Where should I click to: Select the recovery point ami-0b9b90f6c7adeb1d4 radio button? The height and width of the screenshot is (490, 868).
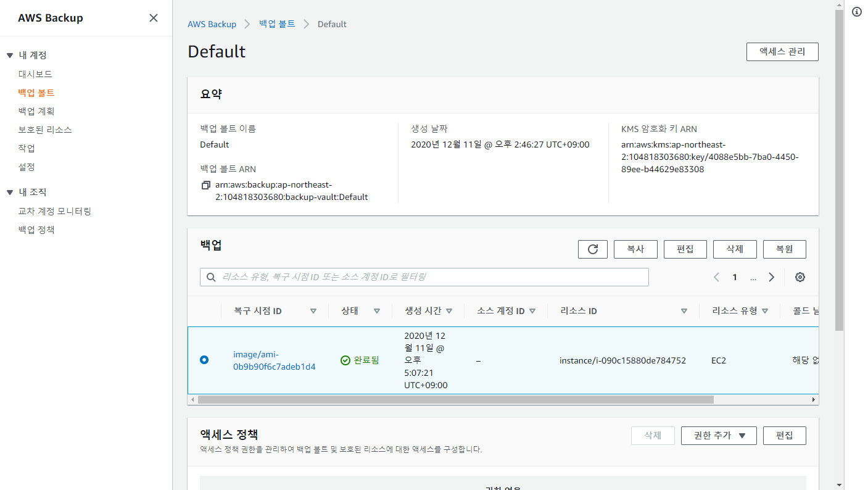[204, 360]
